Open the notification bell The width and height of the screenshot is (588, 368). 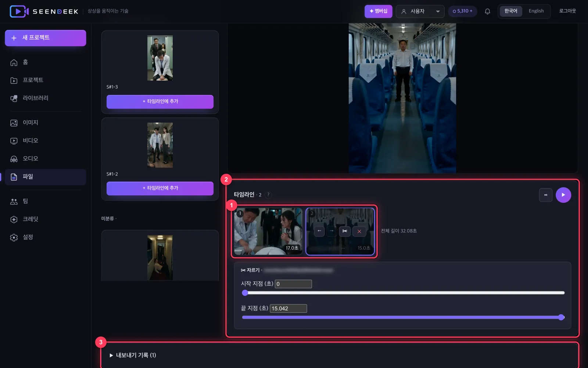487,11
